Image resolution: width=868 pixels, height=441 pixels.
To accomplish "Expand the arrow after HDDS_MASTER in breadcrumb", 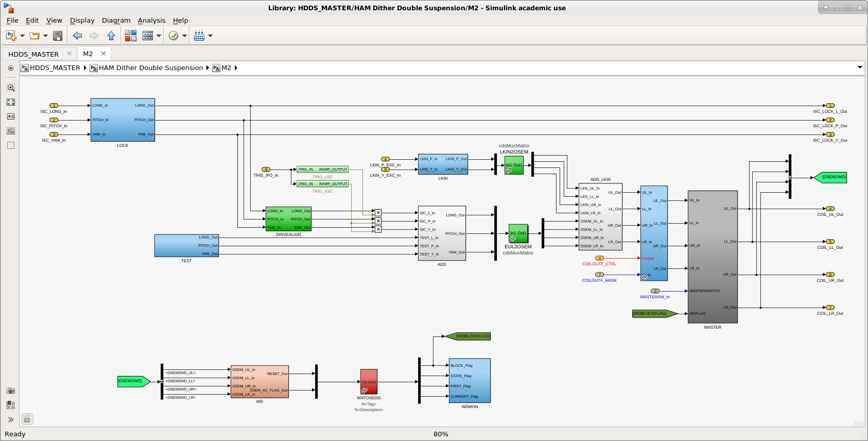I will click(85, 68).
